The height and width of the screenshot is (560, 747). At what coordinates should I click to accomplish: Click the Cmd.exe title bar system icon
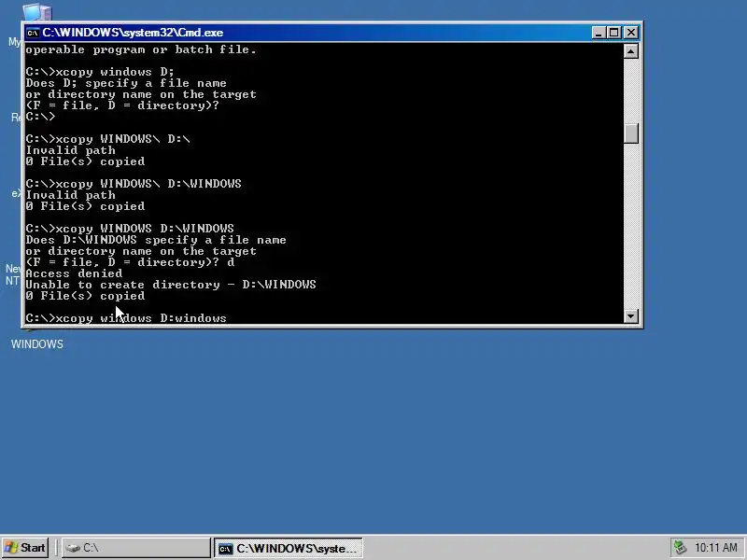[x=33, y=33]
